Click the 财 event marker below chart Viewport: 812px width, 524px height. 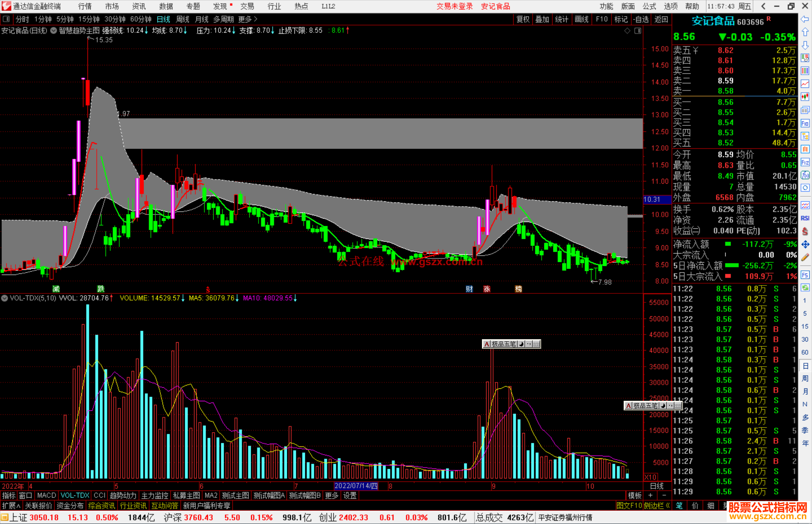469,289
